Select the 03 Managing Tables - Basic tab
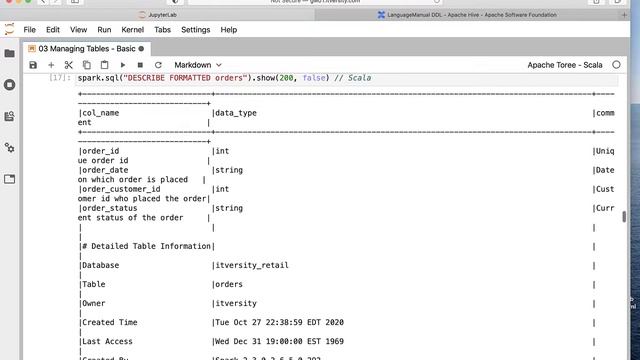 pyautogui.click(x=87, y=49)
